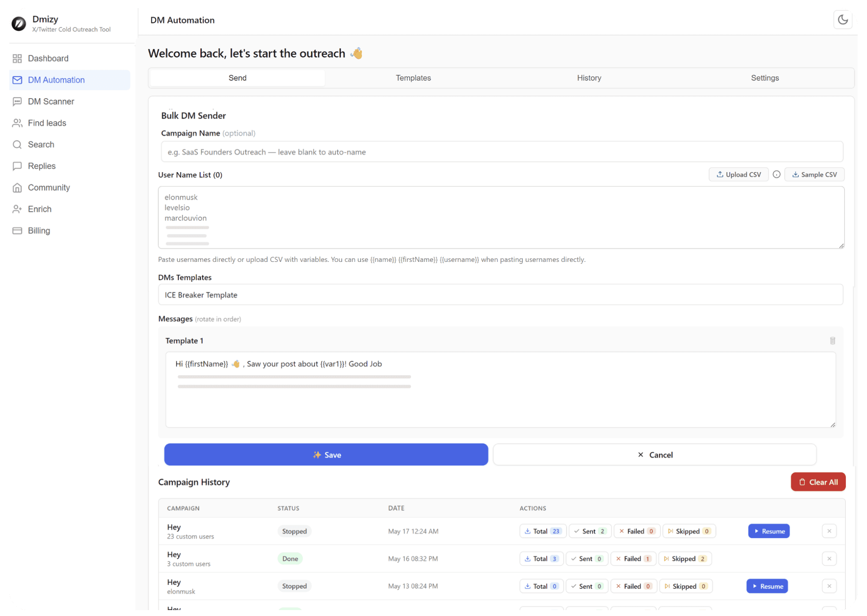
Task: Open the History tab
Action: click(589, 78)
